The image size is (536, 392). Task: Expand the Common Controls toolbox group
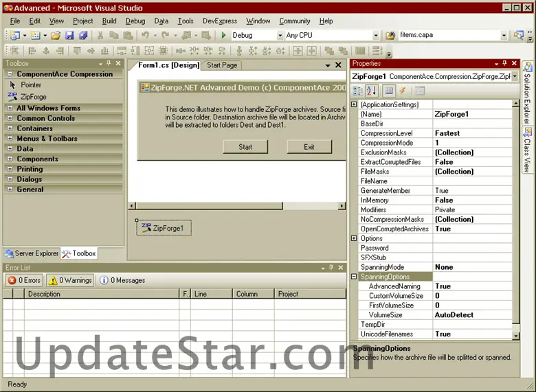[x=10, y=118]
